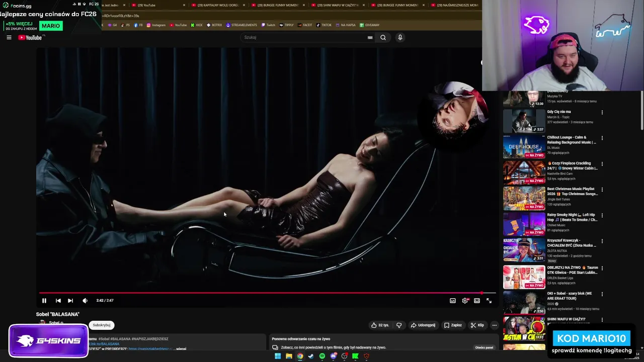Open the FB bookmark
The width and height of the screenshot is (644, 362).
pyautogui.click(x=138, y=25)
